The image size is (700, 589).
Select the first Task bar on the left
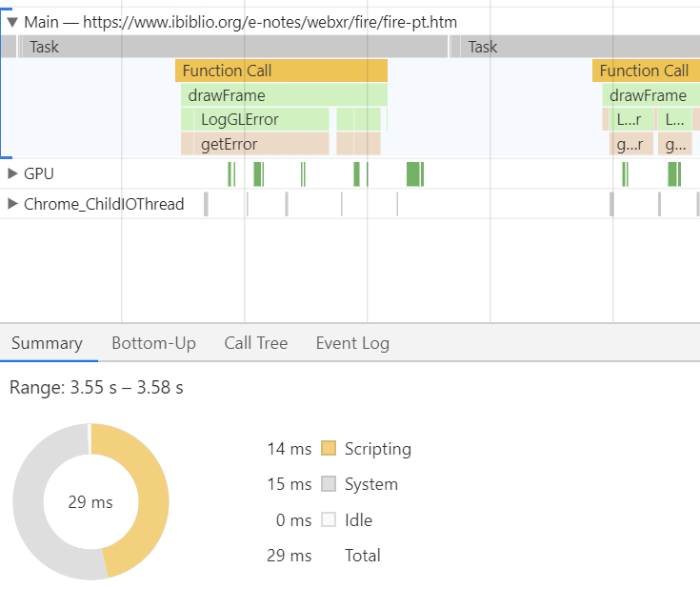(x=233, y=47)
